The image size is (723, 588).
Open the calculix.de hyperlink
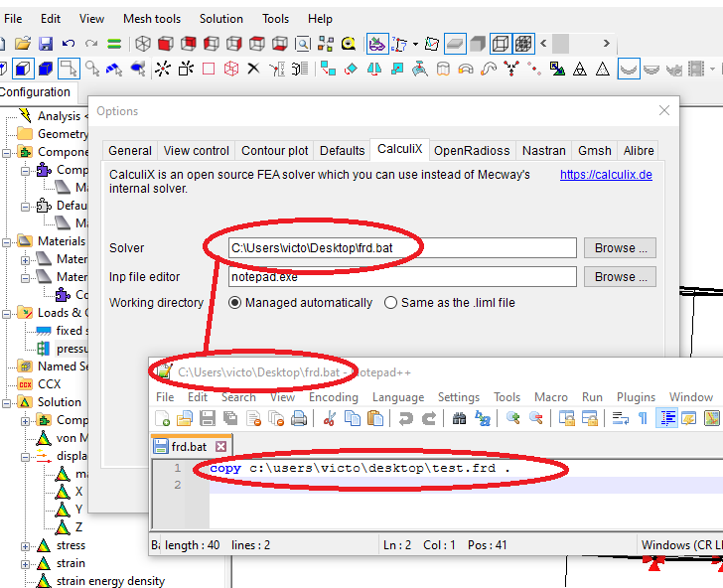point(606,175)
